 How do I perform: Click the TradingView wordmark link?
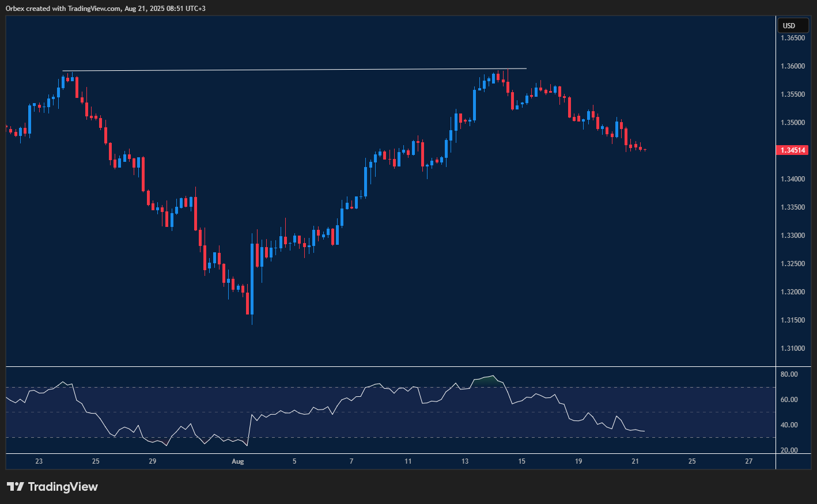pyautogui.click(x=63, y=487)
